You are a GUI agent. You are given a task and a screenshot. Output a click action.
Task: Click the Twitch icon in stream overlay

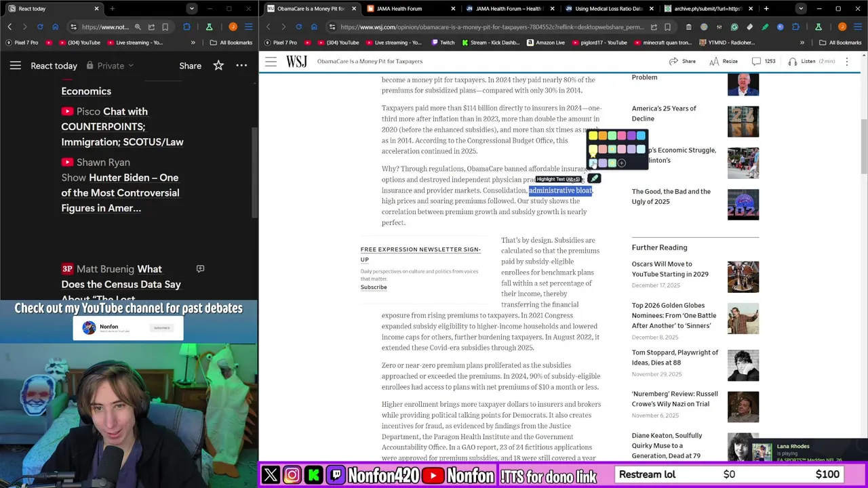click(336, 475)
